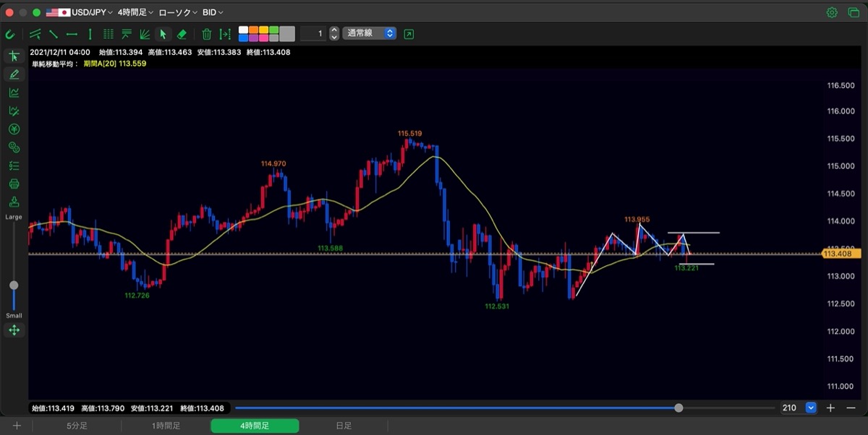Pick the fan lines drawing tool
868x435 pixels.
point(145,34)
